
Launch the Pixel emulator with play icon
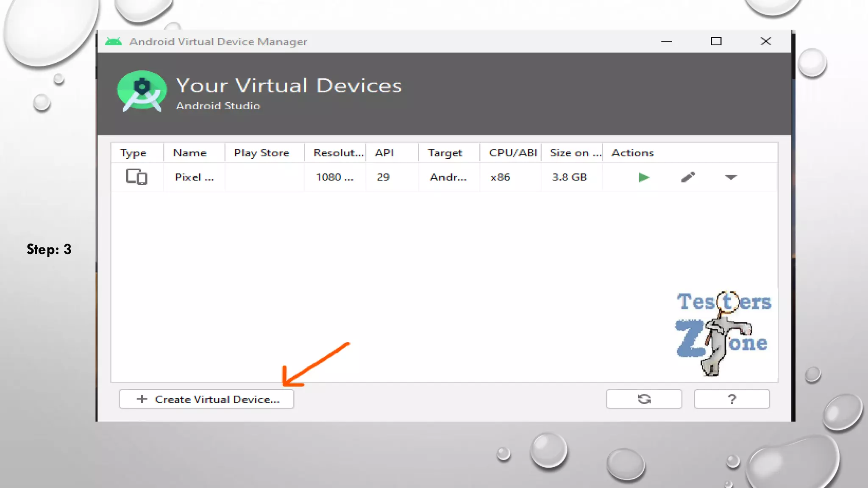tap(644, 177)
